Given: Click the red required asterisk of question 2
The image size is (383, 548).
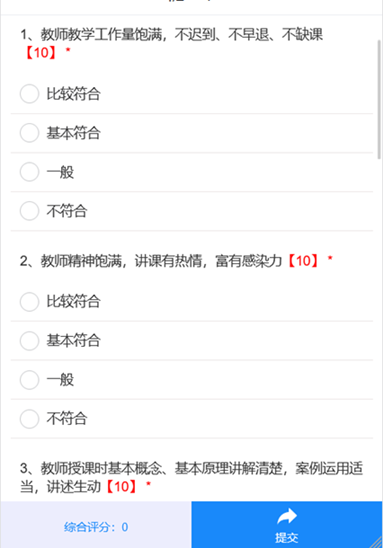Looking at the screenshot, I should [330, 258].
